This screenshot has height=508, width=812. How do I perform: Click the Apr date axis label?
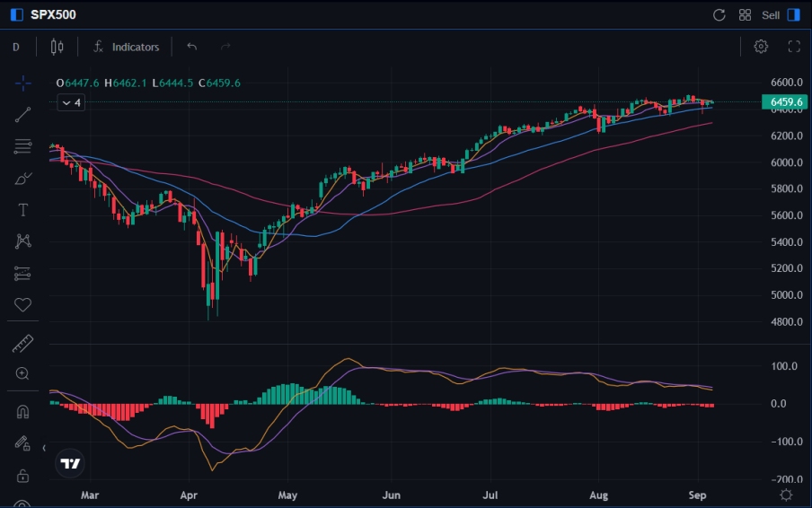(x=189, y=495)
